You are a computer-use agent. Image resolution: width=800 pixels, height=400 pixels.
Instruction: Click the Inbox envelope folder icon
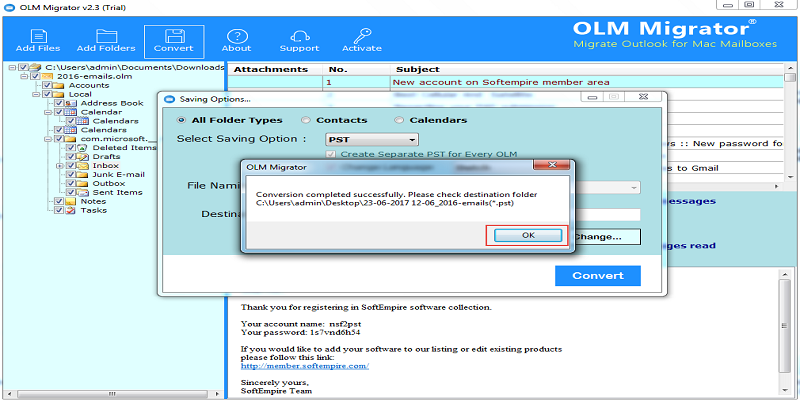coord(83,166)
